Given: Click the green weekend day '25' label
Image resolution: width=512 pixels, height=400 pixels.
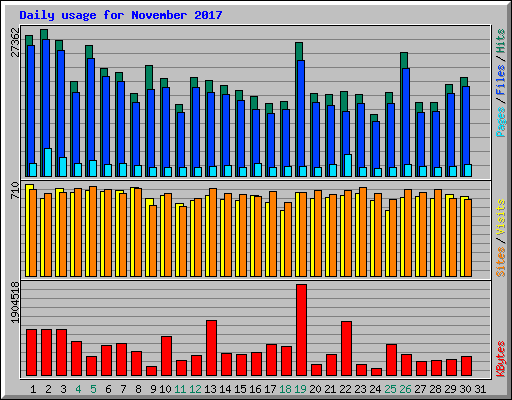Looking at the screenshot, I should tap(390, 389).
